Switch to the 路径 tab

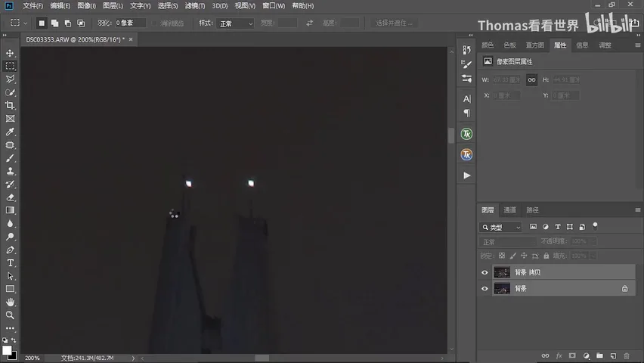[x=532, y=210]
